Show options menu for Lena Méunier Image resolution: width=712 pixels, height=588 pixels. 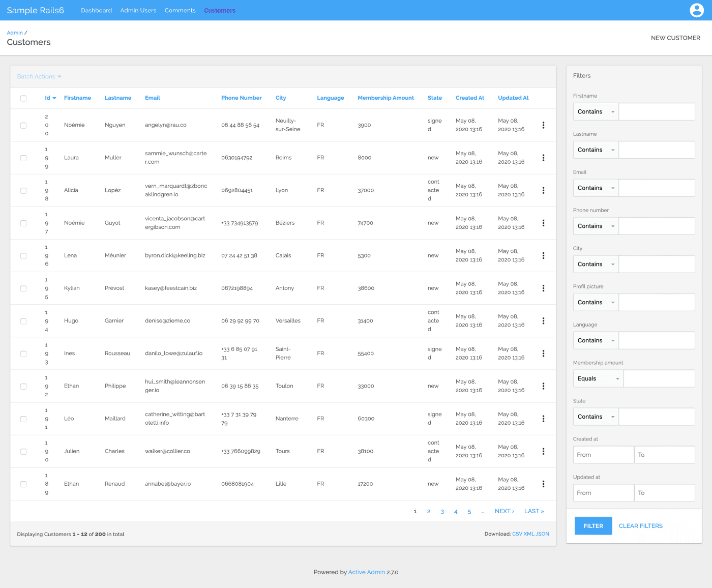point(543,256)
